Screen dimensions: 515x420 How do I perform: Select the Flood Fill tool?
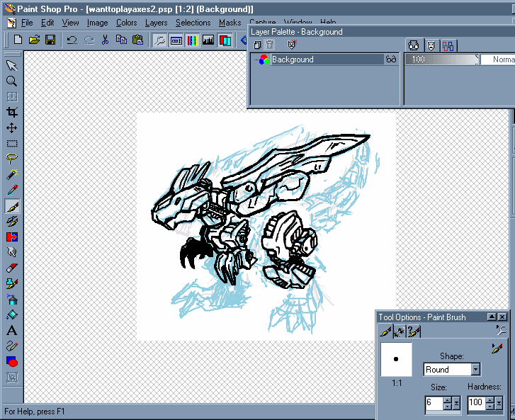(12, 314)
